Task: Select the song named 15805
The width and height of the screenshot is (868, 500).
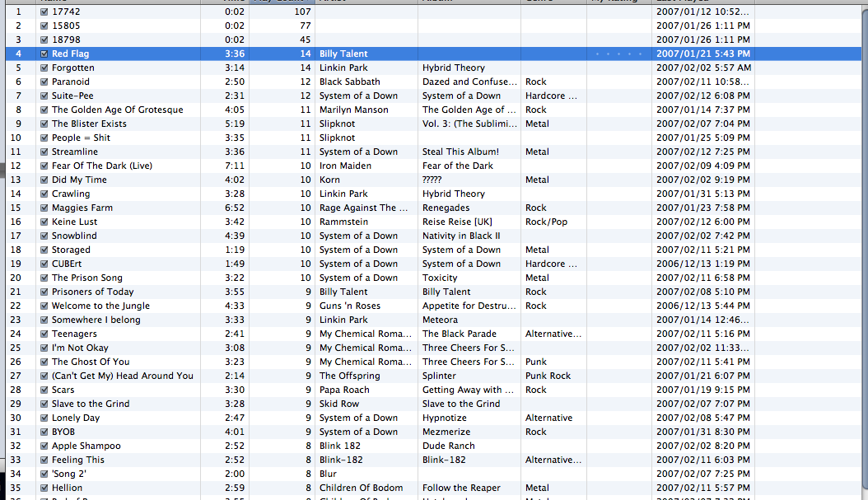Action: click(66, 26)
